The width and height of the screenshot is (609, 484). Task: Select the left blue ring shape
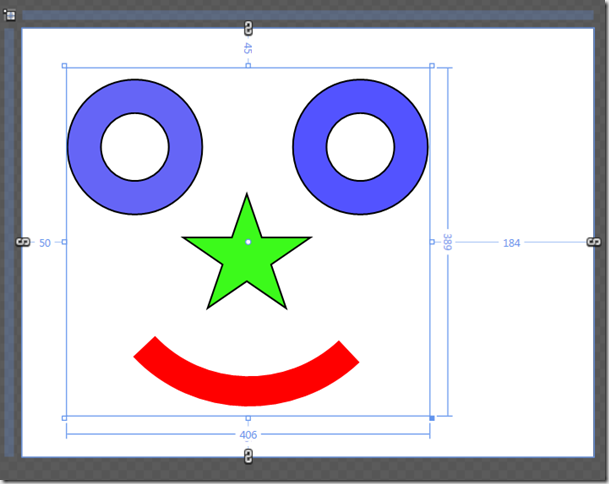82,147
